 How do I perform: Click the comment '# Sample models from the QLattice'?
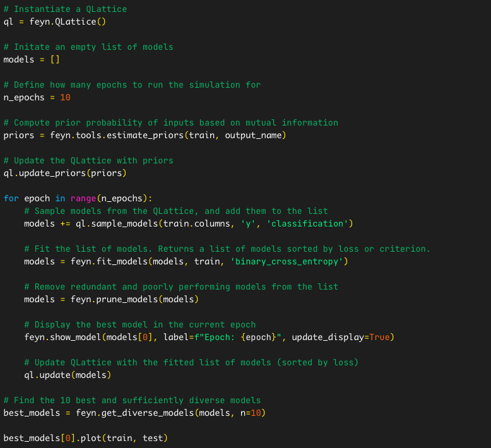pos(176,211)
